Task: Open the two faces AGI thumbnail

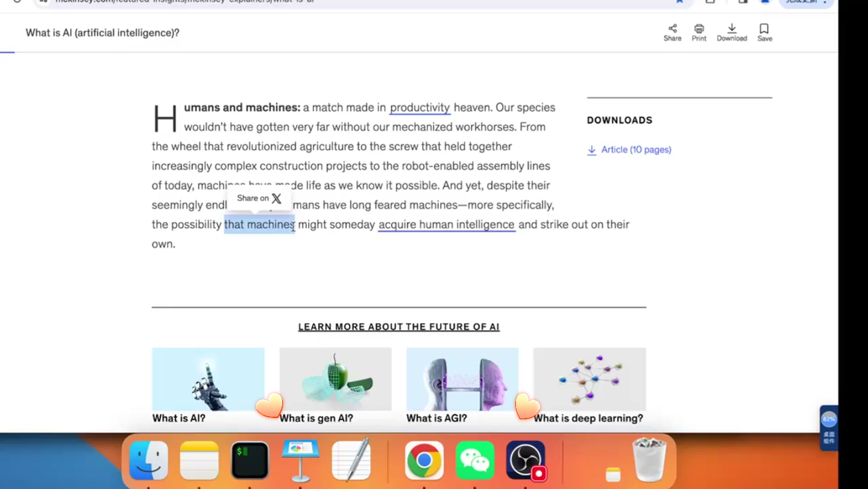Action: (x=462, y=379)
